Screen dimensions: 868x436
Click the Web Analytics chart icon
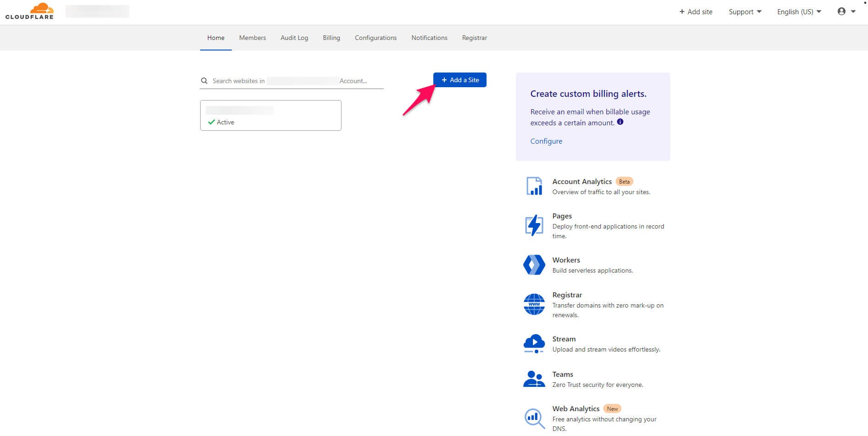(534, 418)
